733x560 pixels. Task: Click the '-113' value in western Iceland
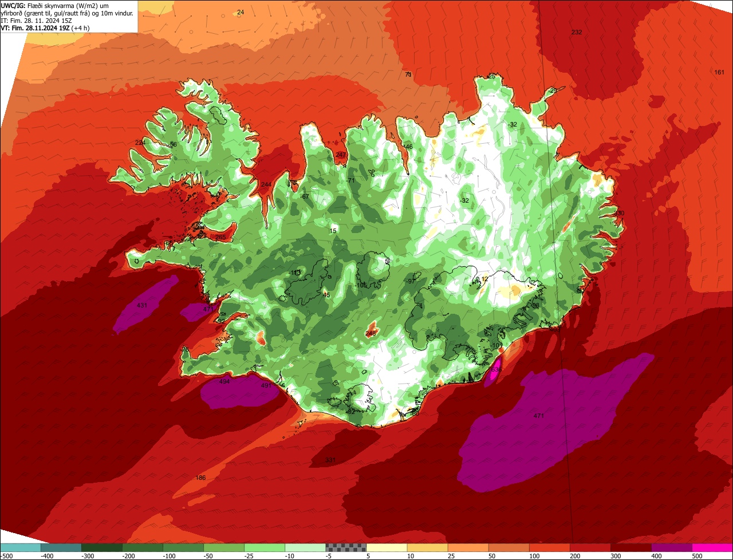click(295, 273)
